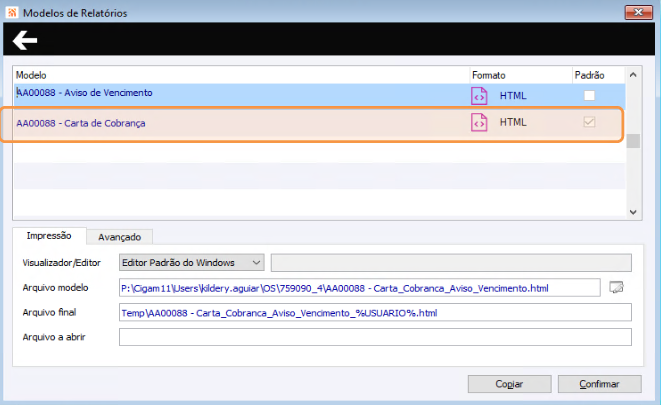Click HTML file icon in Aviso de Vencimento row
Image resolution: width=661 pixels, height=405 pixels.
point(479,96)
